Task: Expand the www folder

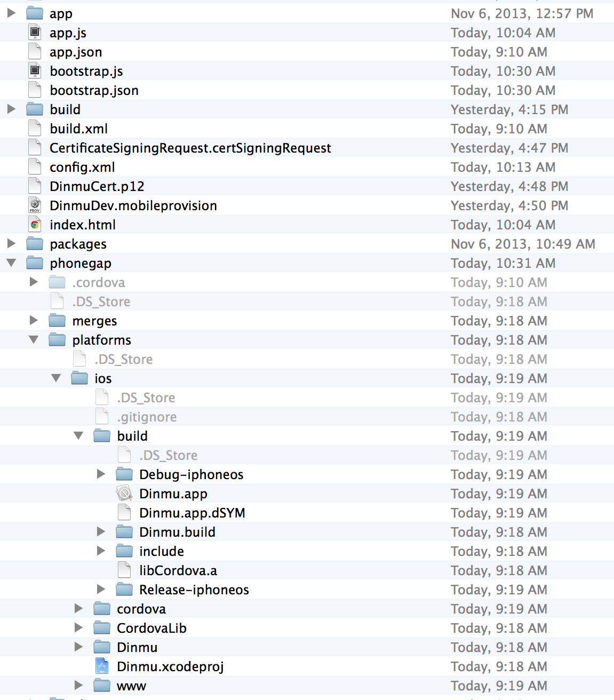Action: 78,686
